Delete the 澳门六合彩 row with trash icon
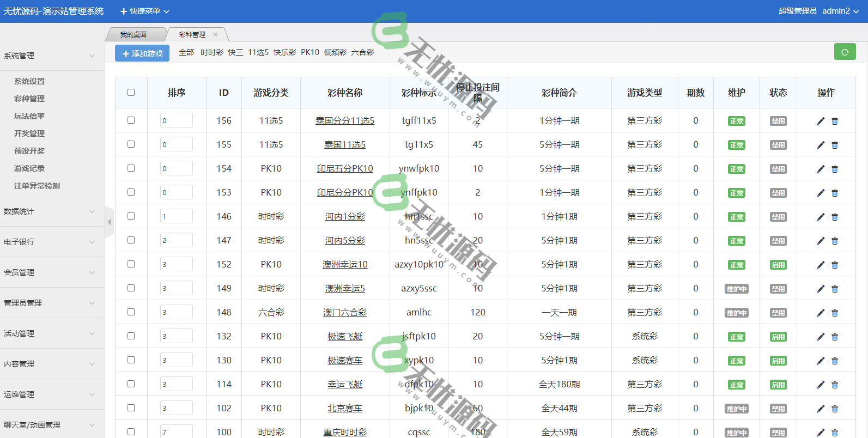 pos(835,313)
